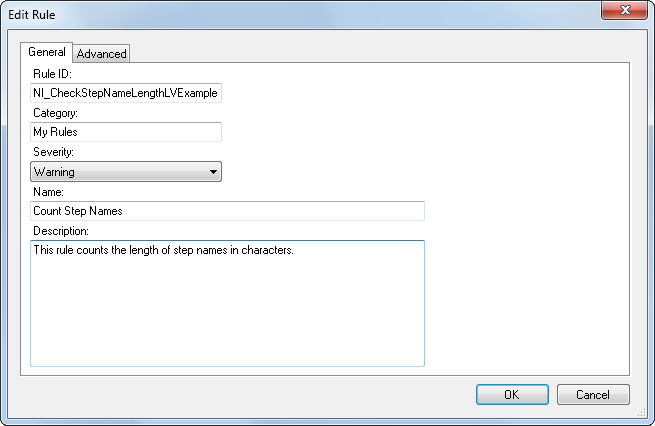Click the Name field with Count Step Names
655x426 pixels.
pyautogui.click(x=228, y=211)
